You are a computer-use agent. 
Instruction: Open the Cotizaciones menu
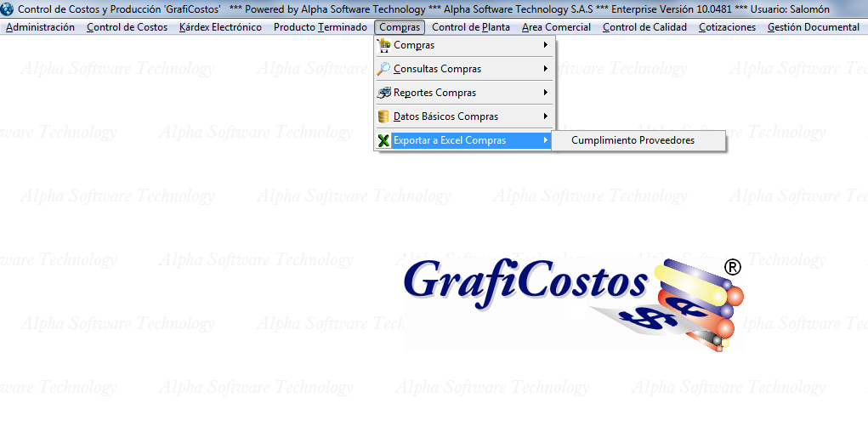pos(727,27)
